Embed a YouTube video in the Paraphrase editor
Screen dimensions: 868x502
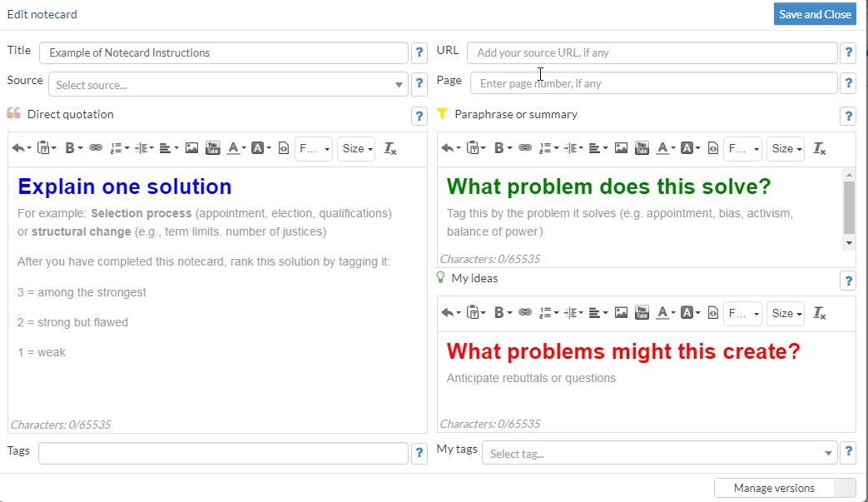(x=642, y=148)
